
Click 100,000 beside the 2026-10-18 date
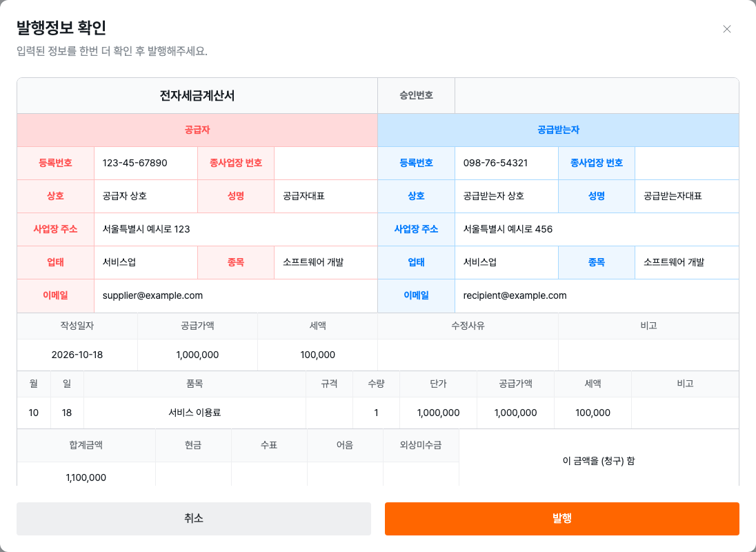[x=318, y=355]
